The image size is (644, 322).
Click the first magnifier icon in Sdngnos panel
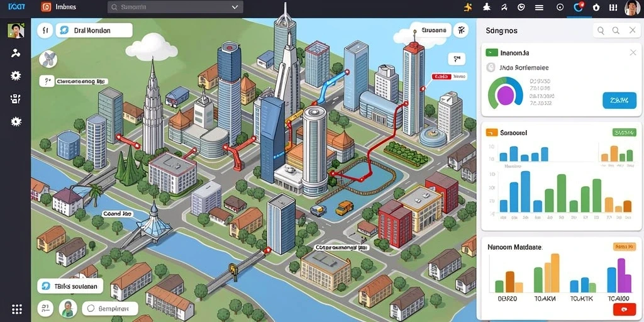pos(601,30)
